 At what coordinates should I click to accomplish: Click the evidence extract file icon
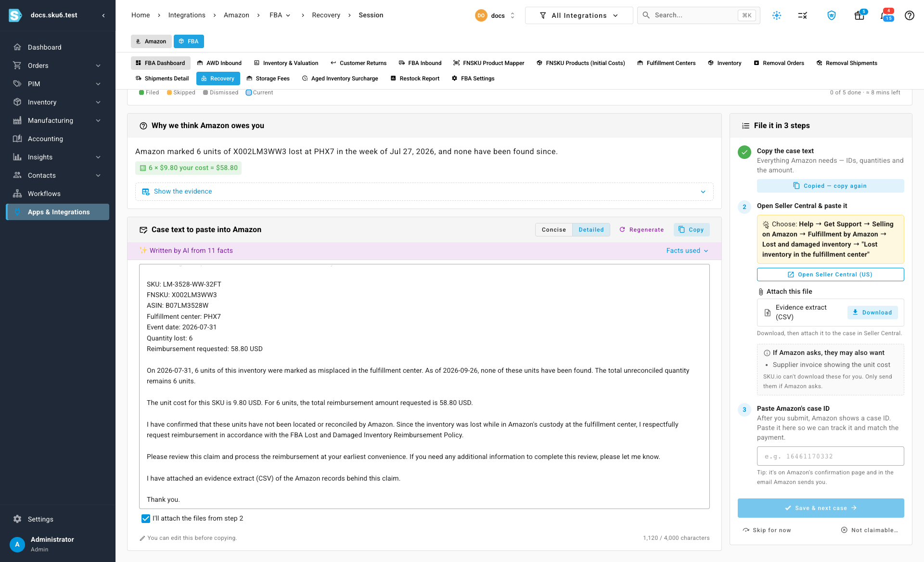(768, 313)
